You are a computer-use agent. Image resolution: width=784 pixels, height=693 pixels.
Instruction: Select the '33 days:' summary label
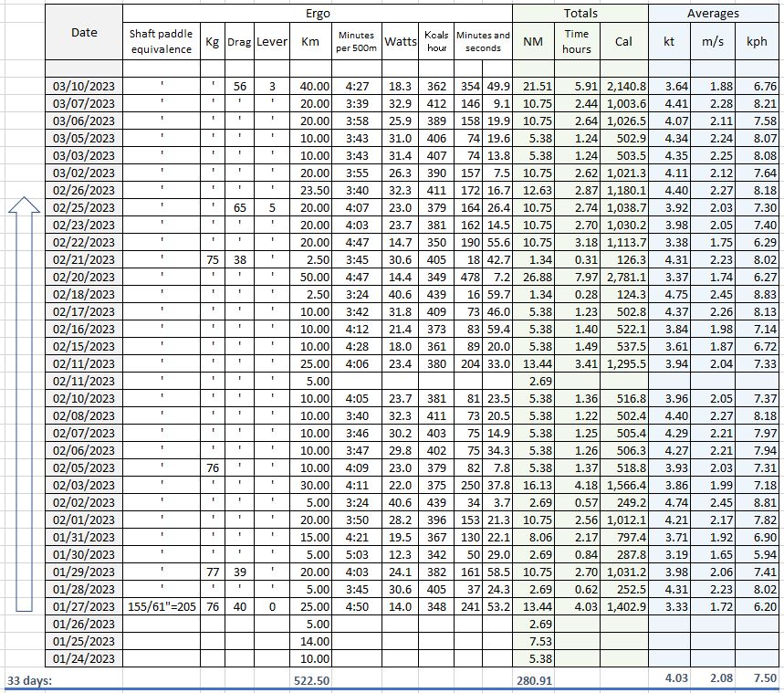(x=29, y=680)
